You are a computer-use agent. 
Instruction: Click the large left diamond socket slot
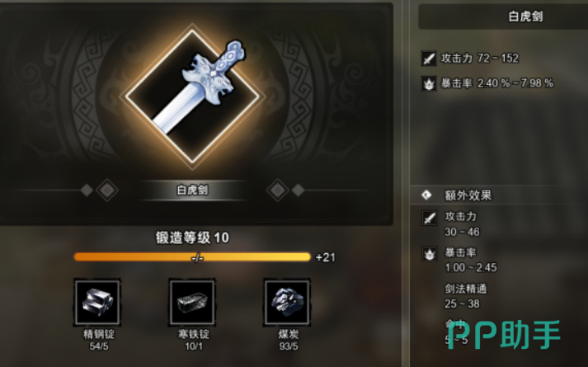107,190
